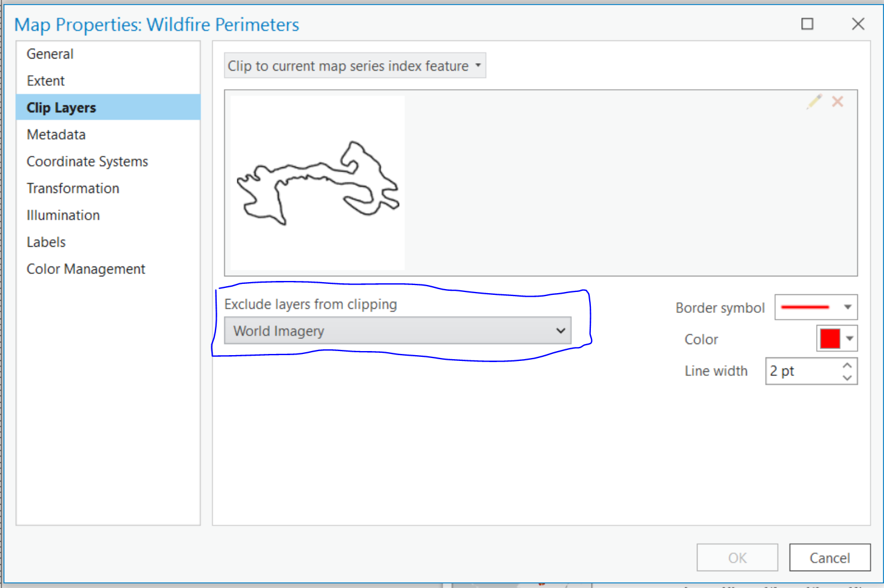Expand the Color dropdown arrow
The image size is (884, 588).
click(849, 339)
